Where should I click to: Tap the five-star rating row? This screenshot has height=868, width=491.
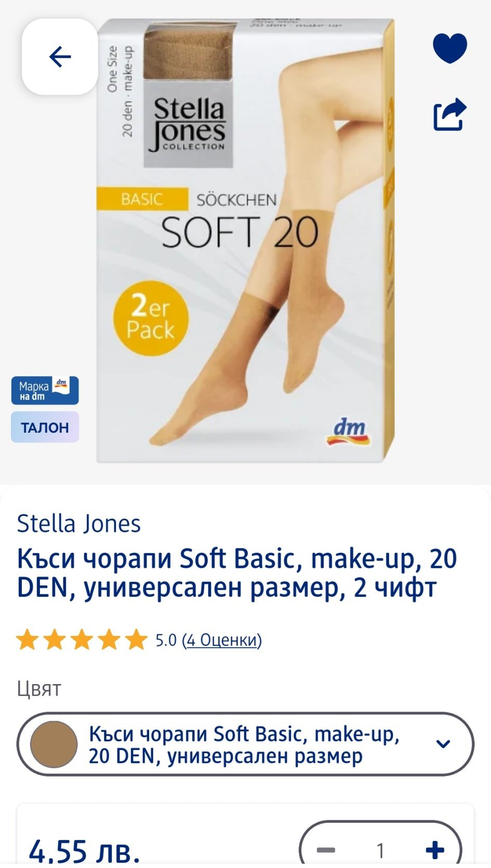(x=82, y=640)
